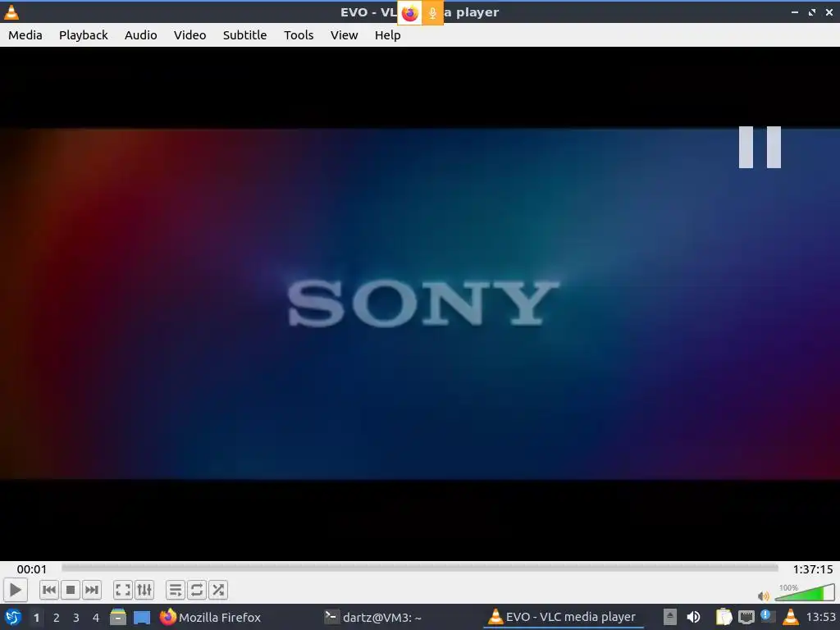
Task: Click the network connection tray icon
Action: (x=746, y=618)
